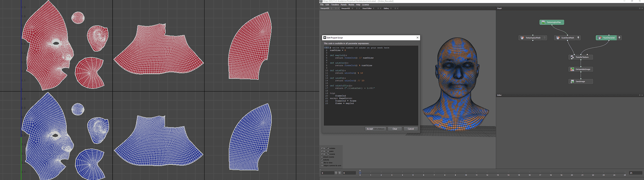Select the TransferTexture node icon

pyautogui.click(x=572, y=57)
